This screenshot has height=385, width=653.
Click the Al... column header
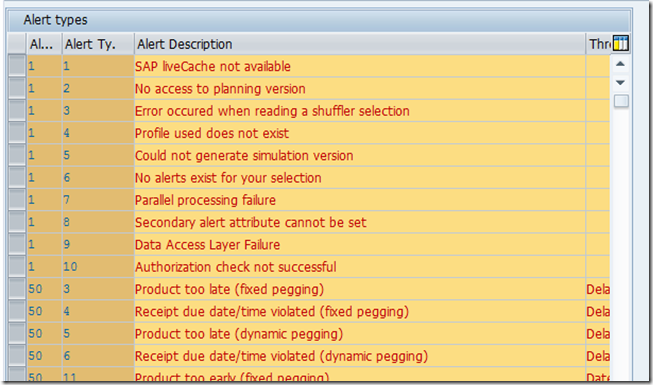(45, 44)
